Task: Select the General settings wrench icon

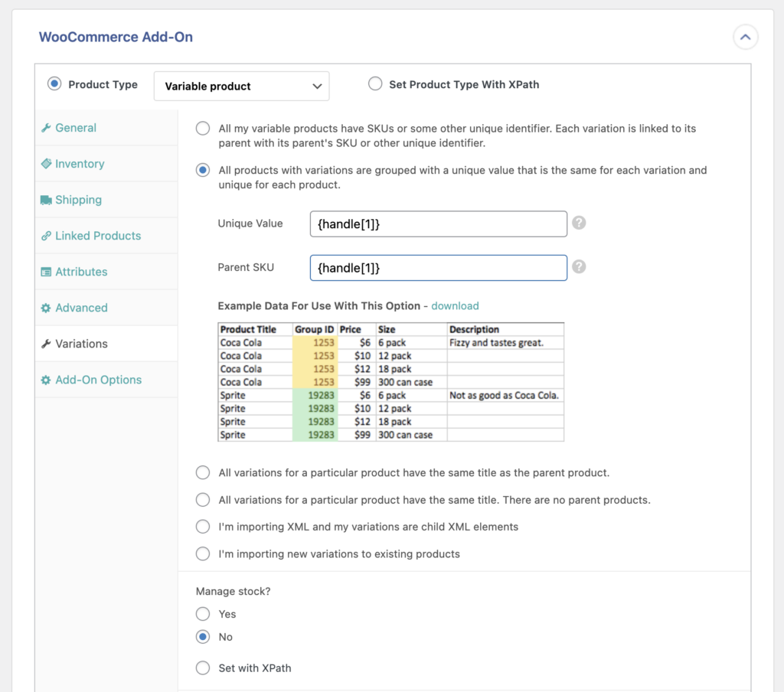Action: (x=47, y=128)
